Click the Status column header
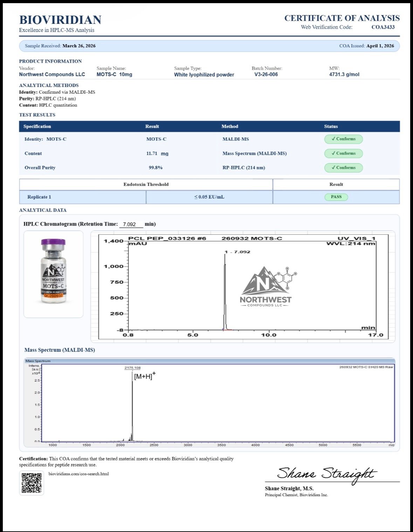413x532 pixels. 331,127
